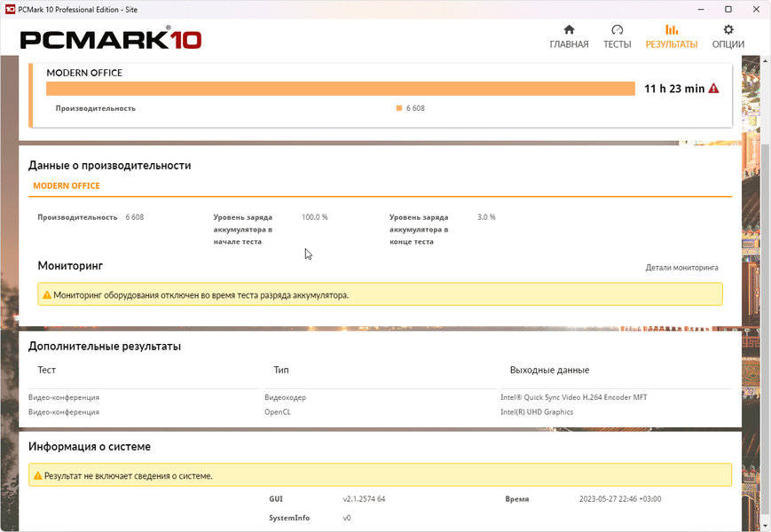
Task: Click the Видеокодер type cell
Action: [285, 397]
